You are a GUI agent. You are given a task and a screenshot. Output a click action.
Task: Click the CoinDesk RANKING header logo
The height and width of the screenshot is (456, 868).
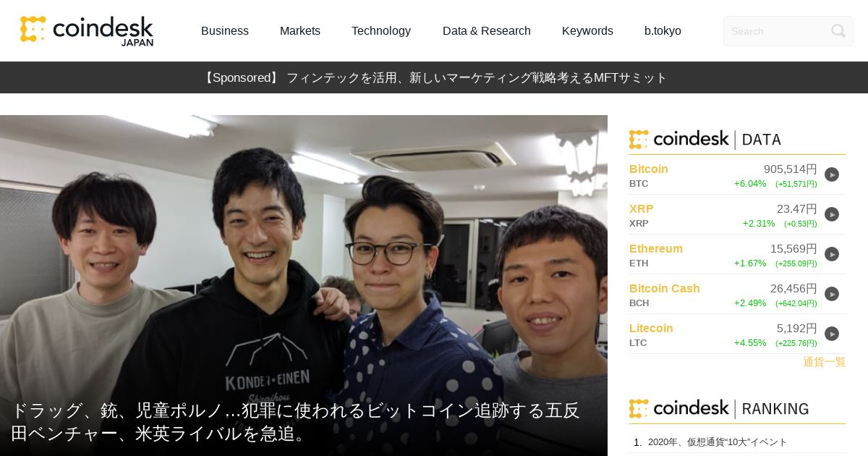[x=719, y=408]
